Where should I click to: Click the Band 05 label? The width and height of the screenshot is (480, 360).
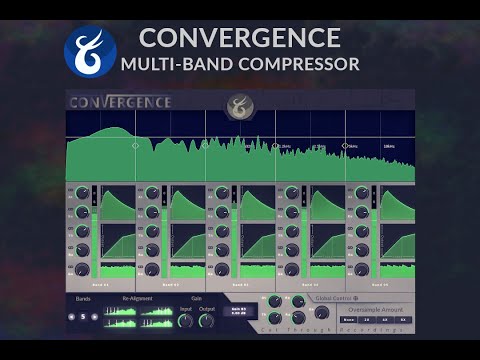tap(380, 285)
